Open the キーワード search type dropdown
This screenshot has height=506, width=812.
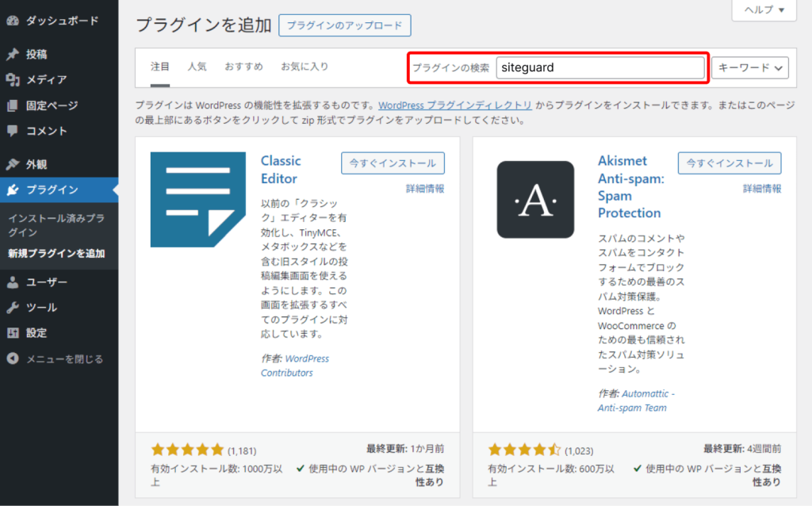tap(749, 67)
